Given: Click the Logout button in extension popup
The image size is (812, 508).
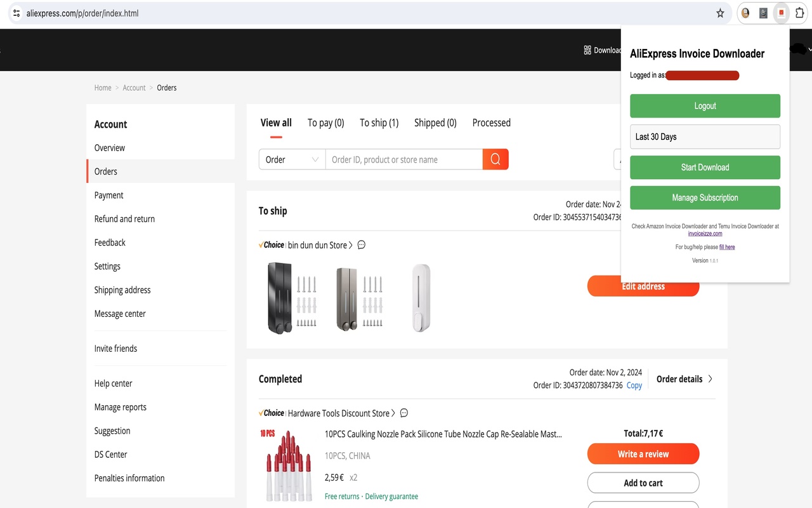Looking at the screenshot, I should [705, 106].
